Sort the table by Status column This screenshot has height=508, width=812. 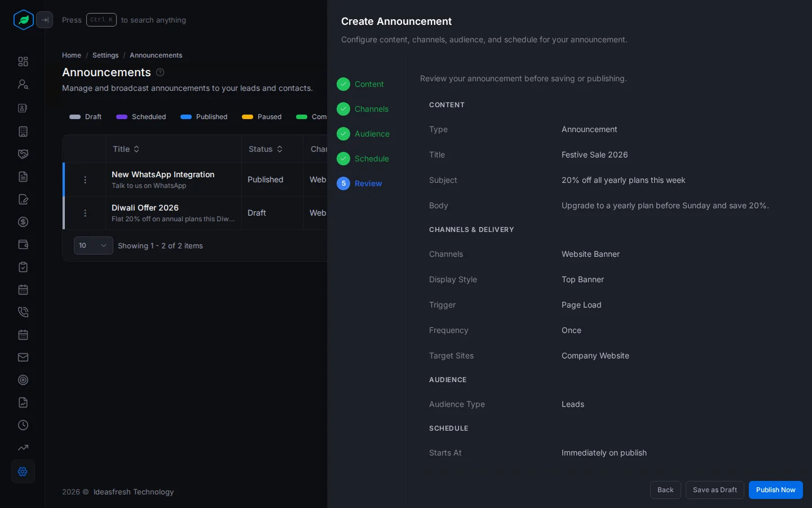click(x=266, y=149)
